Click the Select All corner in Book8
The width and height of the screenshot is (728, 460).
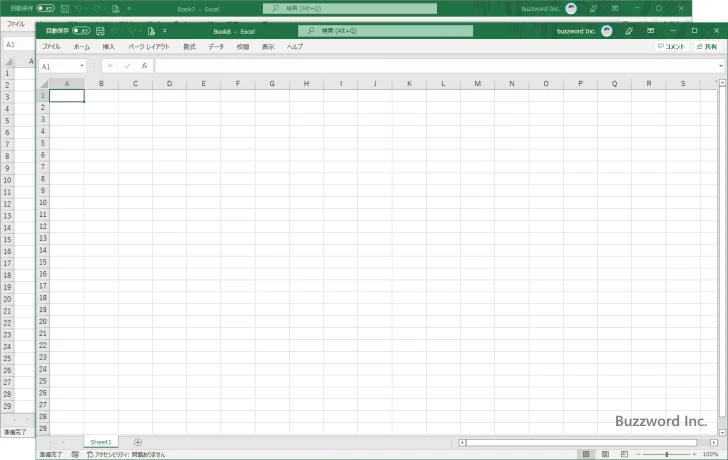pyautogui.click(x=44, y=84)
